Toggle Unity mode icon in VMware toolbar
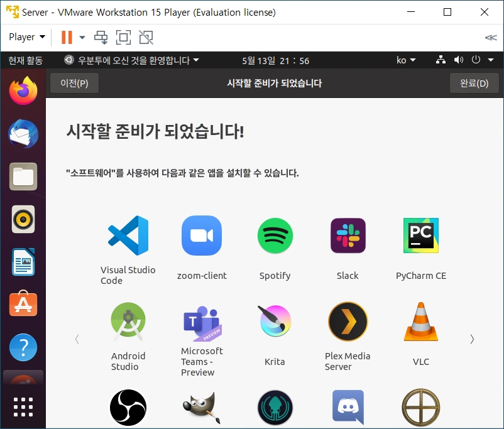The image size is (504, 429). click(x=146, y=37)
